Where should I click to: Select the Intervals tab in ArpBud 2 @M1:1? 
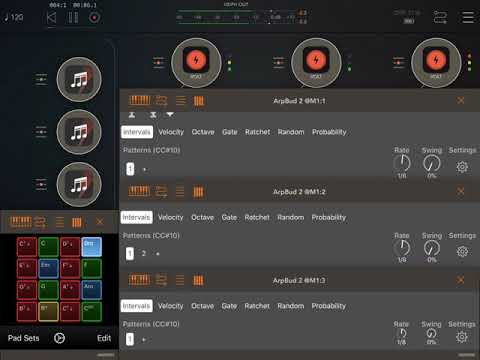pyautogui.click(x=137, y=132)
